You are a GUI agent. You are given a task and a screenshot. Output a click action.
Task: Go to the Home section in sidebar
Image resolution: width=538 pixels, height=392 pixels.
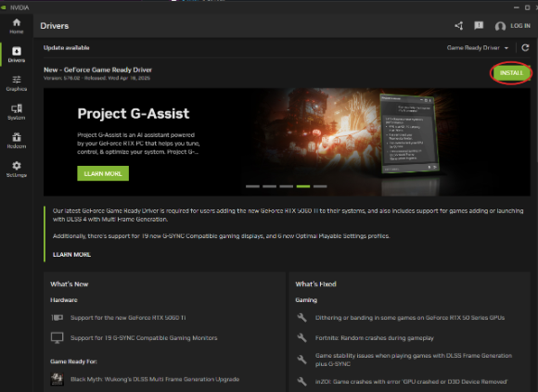[x=16, y=26]
